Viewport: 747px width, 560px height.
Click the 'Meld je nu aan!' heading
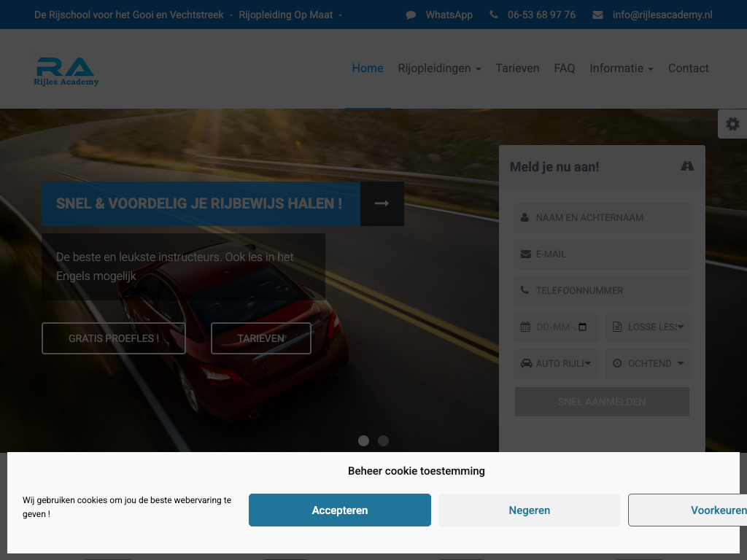tap(554, 167)
